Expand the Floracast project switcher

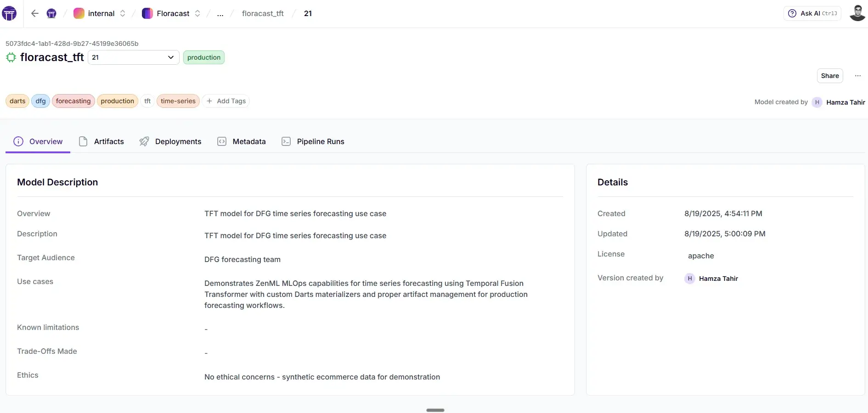pos(197,13)
